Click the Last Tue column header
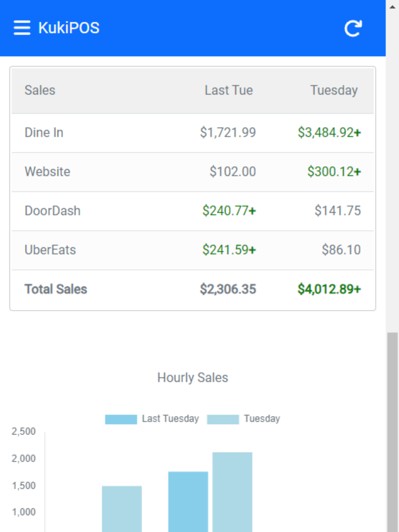 229,90
